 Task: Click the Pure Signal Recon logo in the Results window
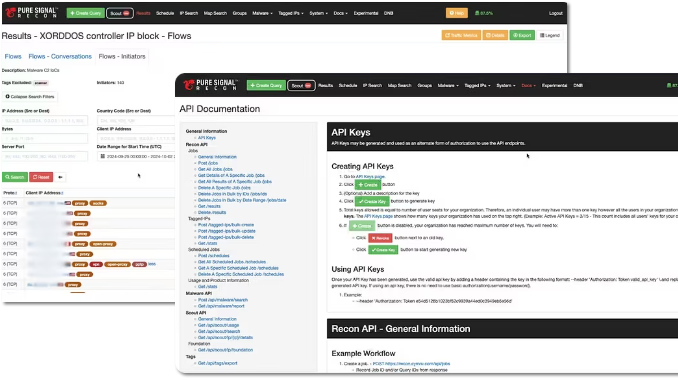tap(31, 13)
